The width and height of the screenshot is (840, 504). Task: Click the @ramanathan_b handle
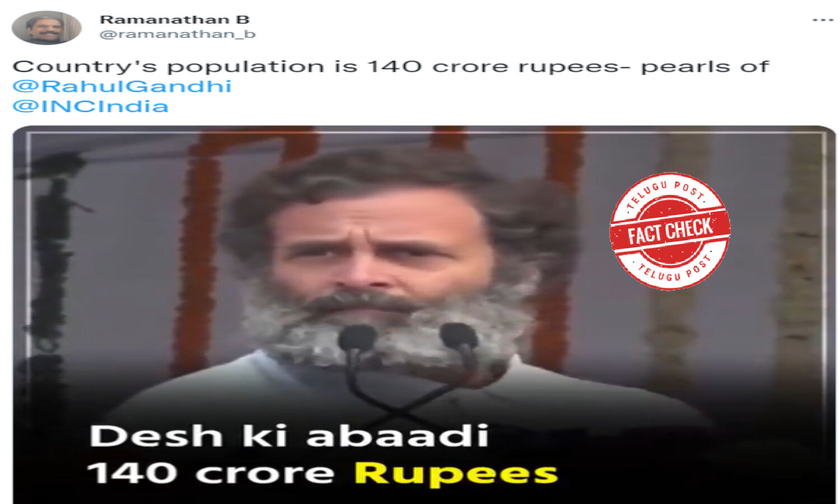pyautogui.click(x=178, y=35)
